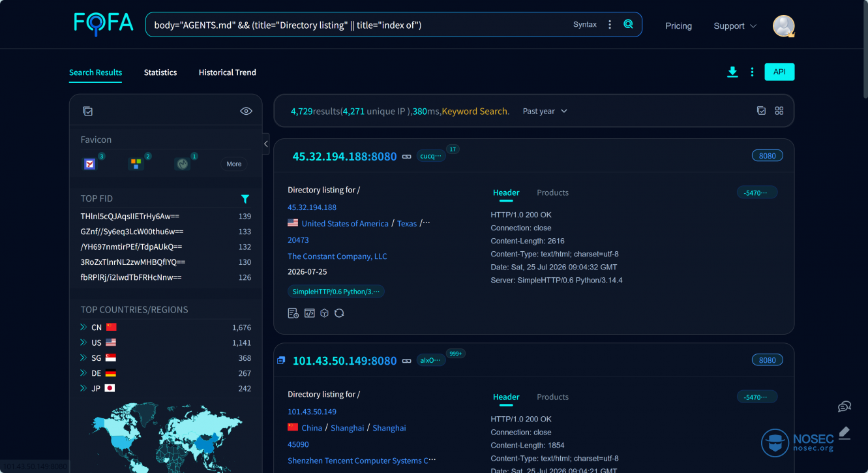Select Products tab for 45.32.194.188 result
The image size is (868, 473).
pos(552,192)
